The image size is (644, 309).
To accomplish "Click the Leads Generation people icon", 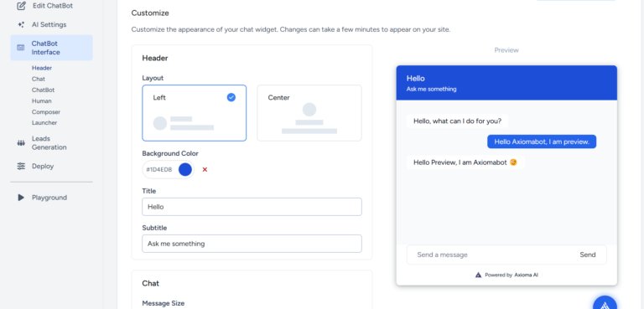I will pos(21,143).
